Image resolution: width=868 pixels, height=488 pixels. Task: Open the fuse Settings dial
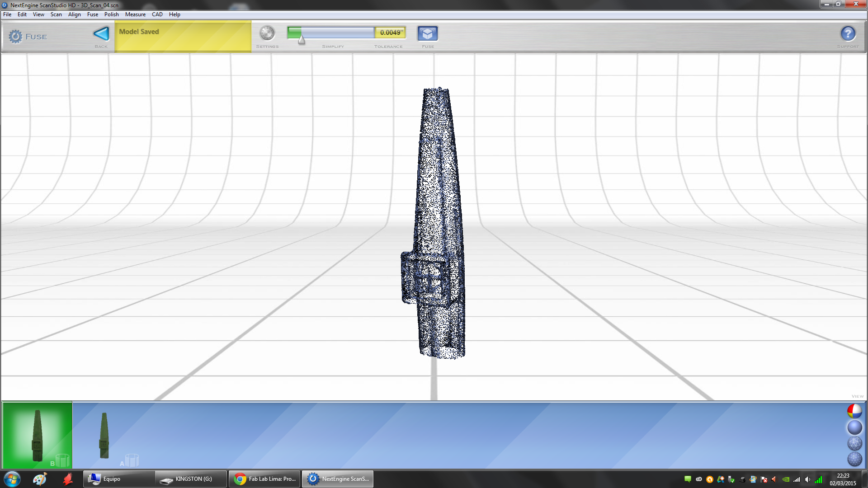[x=267, y=33]
